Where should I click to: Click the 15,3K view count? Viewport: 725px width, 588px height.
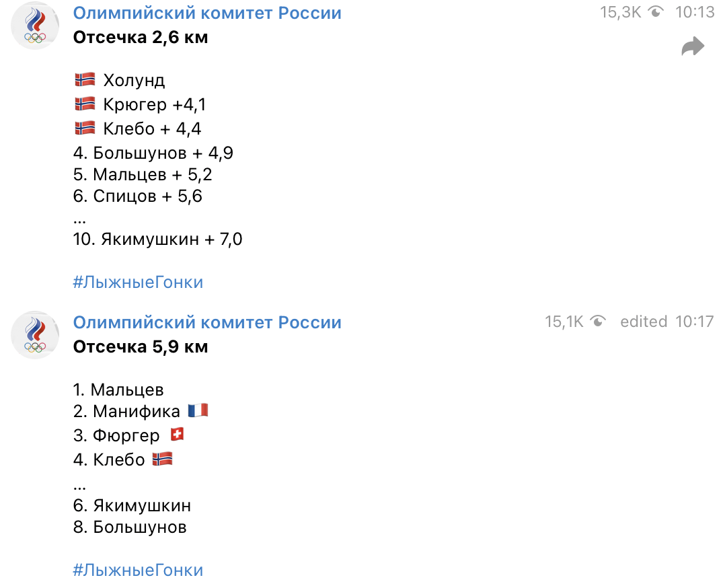point(620,12)
